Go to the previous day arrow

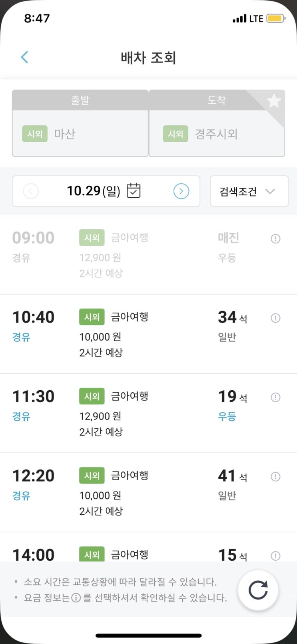[31, 191]
